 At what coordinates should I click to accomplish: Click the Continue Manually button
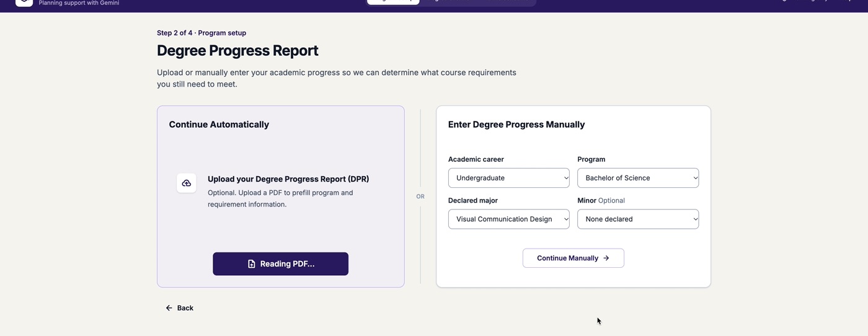(573, 258)
